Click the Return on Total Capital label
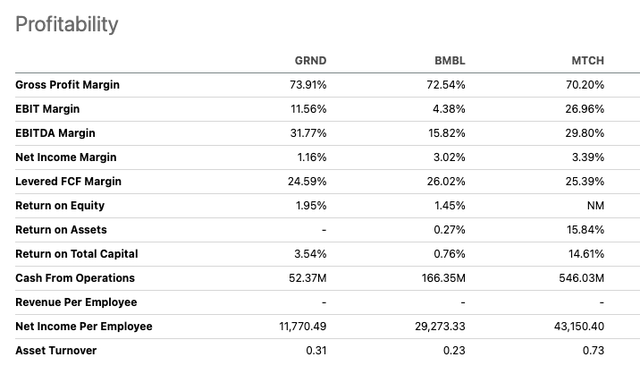The image size is (640, 374). (x=76, y=254)
